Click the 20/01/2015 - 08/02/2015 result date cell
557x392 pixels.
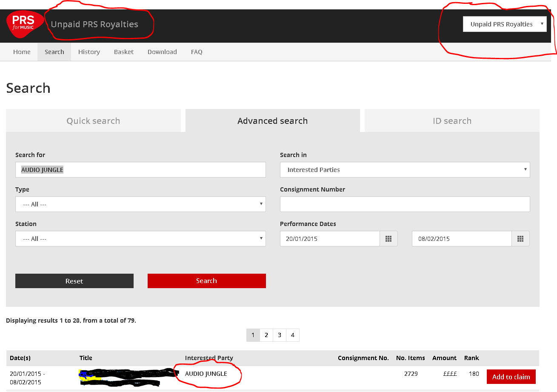click(27, 378)
